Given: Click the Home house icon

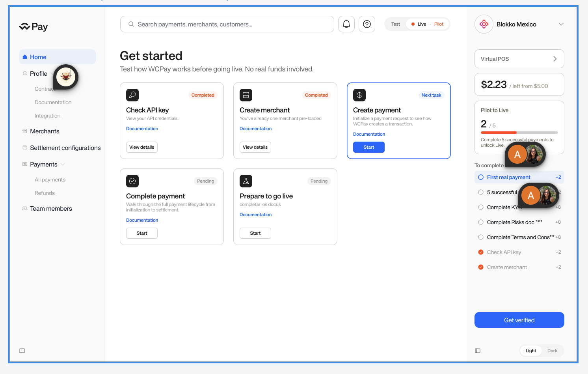Looking at the screenshot, I should click(x=25, y=57).
